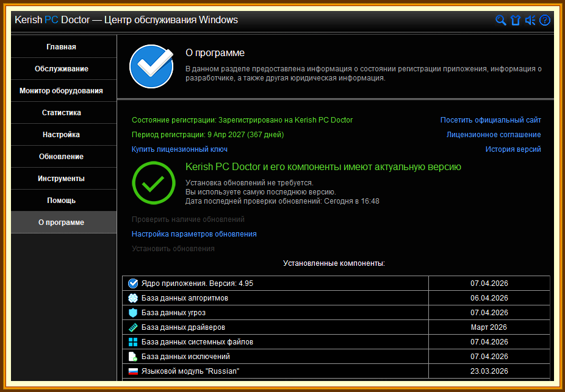The image size is (565, 392).
Task: Open the Настройка section
Action: coord(64,135)
